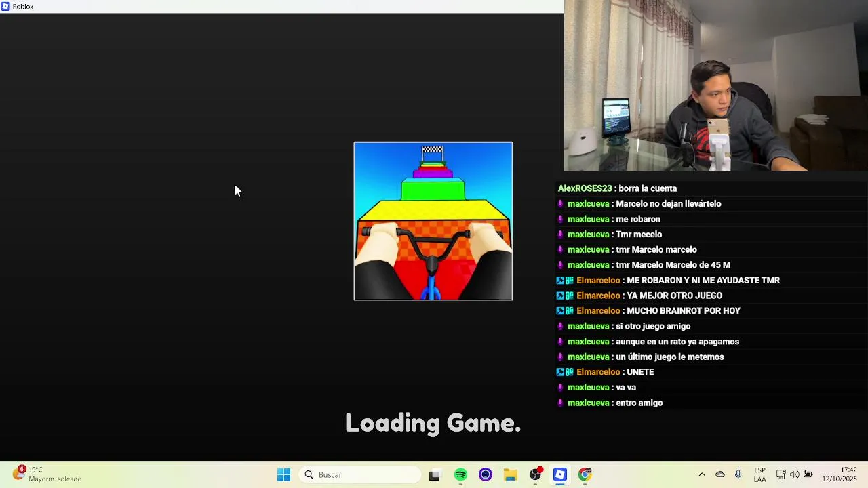Switch the ESP LAA input language

tap(760, 474)
